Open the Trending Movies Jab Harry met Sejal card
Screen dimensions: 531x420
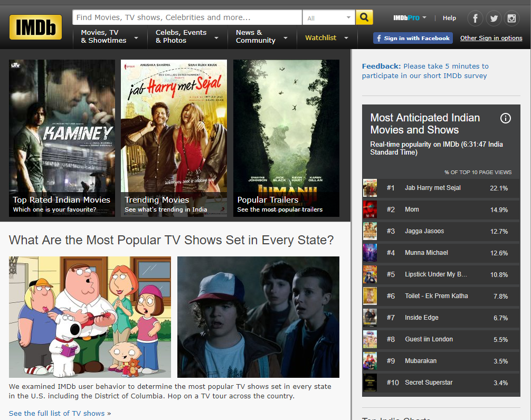tap(174, 138)
